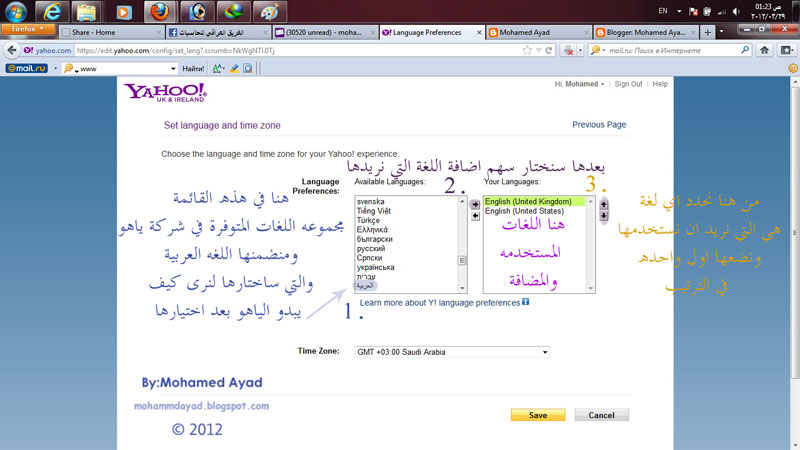This screenshot has width=800, height=450.
Task: Click the search magnifier in mail.ru search box
Action: [745, 50]
